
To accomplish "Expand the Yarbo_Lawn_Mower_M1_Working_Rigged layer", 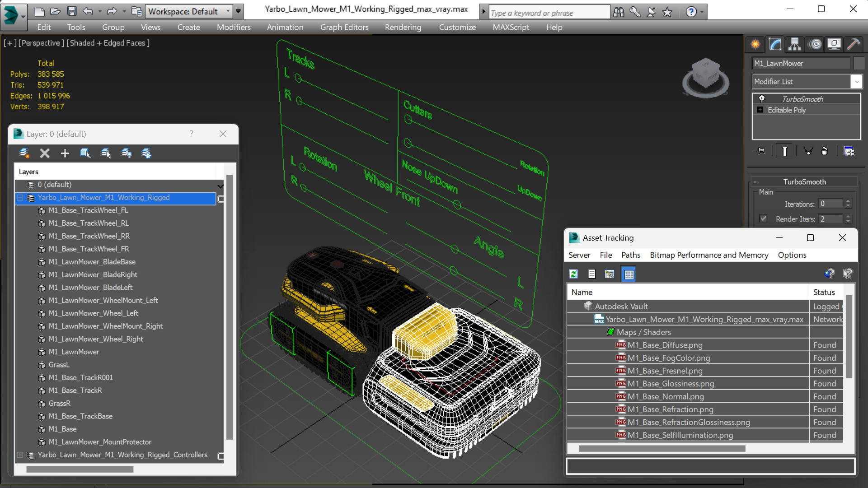I will 19,197.
